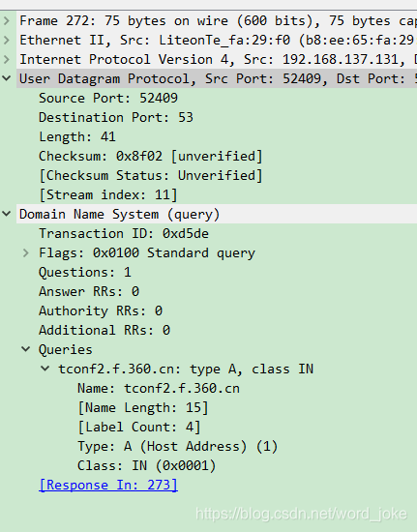Collapse the Domain Name System (query) section
Image resolution: width=417 pixels, height=532 pixels.
coord(7,214)
